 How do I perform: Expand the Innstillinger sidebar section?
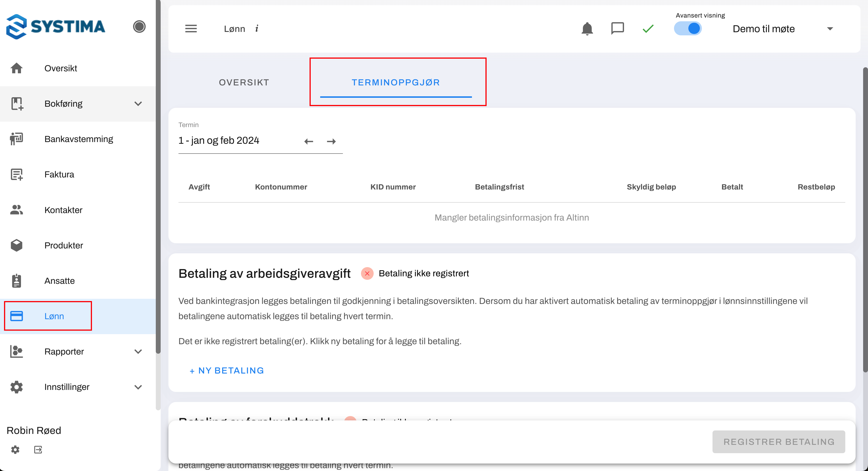point(138,387)
